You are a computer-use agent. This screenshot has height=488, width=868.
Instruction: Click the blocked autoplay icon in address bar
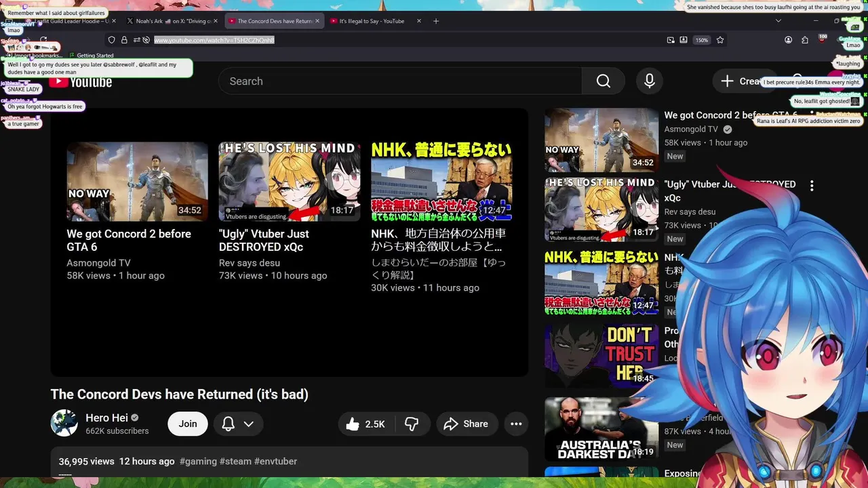tap(146, 40)
